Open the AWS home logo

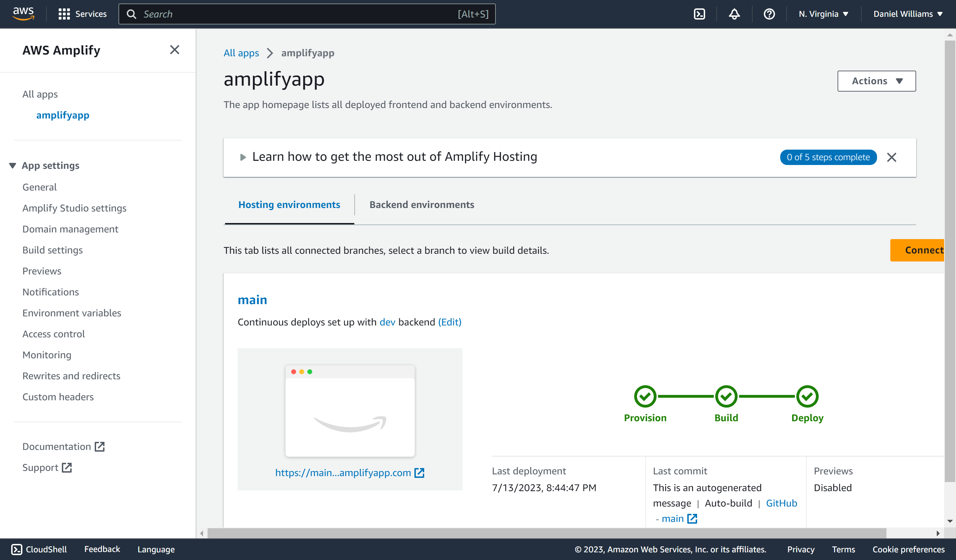pyautogui.click(x=23, y=14)
